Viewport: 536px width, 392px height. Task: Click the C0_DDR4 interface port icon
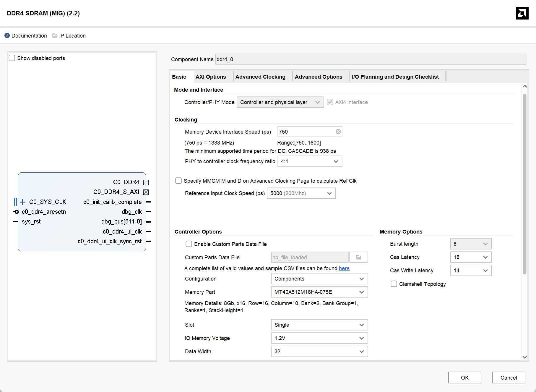146,182
